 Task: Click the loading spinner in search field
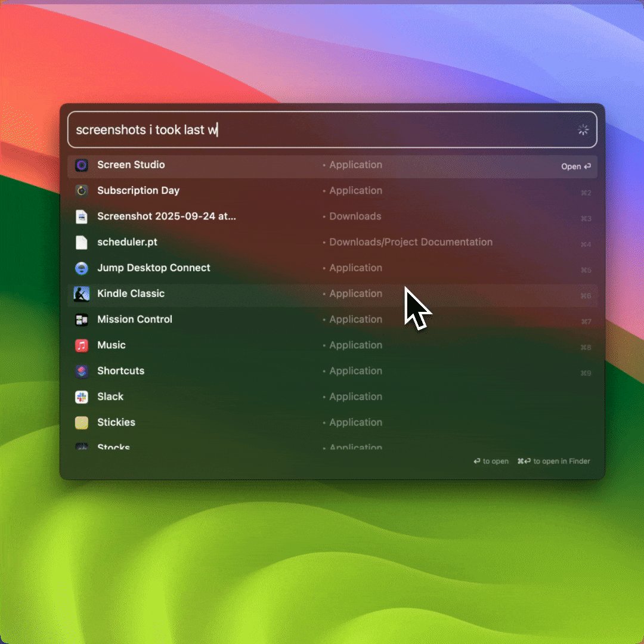coord(583,130)
